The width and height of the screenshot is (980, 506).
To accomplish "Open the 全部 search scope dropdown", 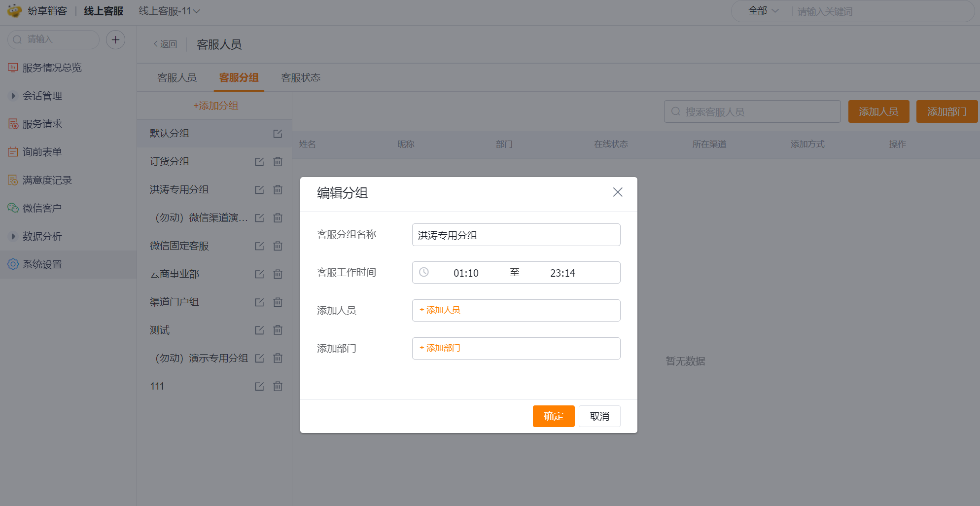I will point(763,11).
